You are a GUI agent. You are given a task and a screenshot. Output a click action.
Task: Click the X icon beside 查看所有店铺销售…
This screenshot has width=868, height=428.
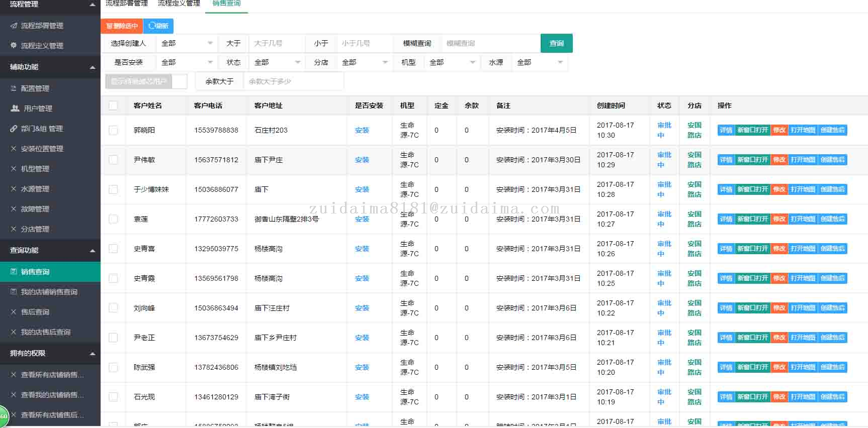tap(14, 375)
